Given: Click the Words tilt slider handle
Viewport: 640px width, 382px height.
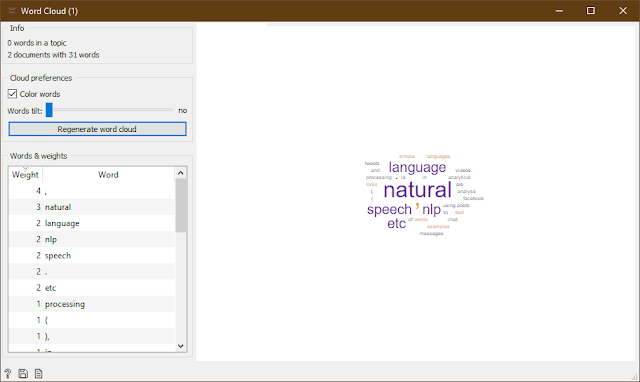Looking at the screenshot, I should [49, 110].
